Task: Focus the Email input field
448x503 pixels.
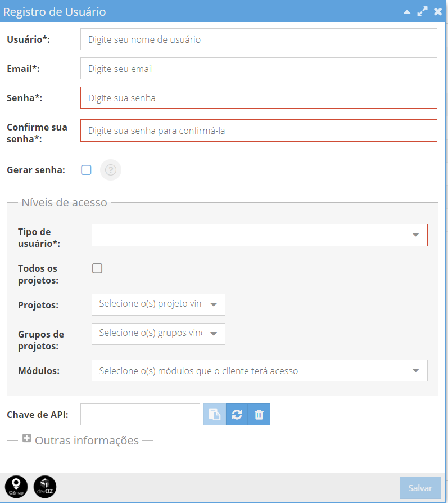Action: [x=259, y=68]
